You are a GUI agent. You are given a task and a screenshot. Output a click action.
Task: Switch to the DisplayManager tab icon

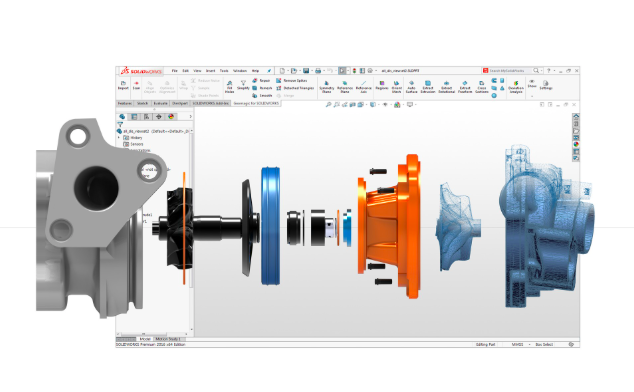coord(171,117)
